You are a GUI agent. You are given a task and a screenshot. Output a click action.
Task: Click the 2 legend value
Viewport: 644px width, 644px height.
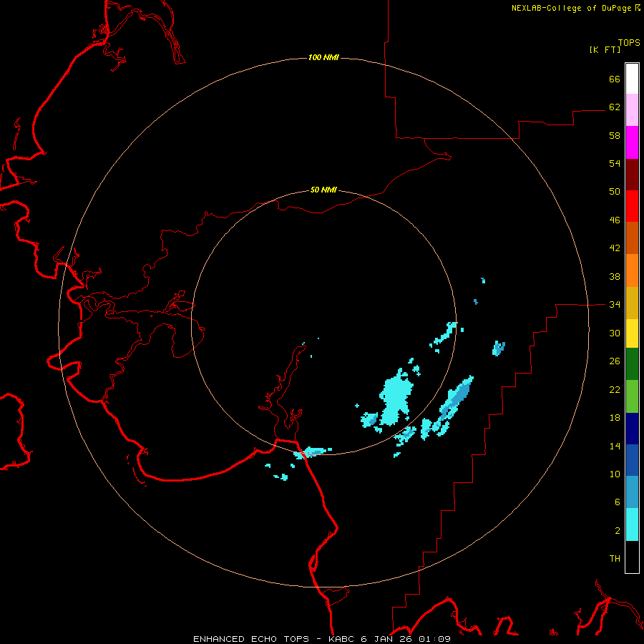[618, 531]
